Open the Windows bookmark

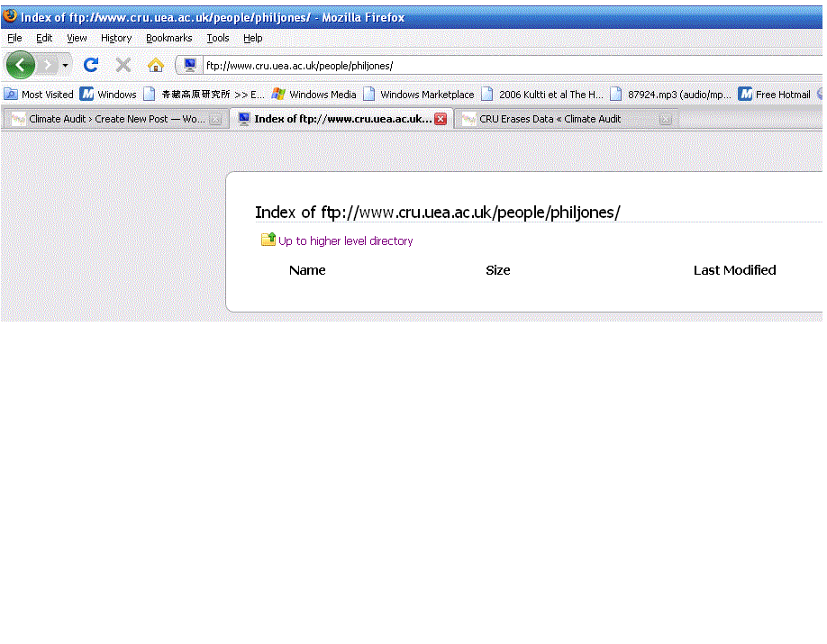108,95
